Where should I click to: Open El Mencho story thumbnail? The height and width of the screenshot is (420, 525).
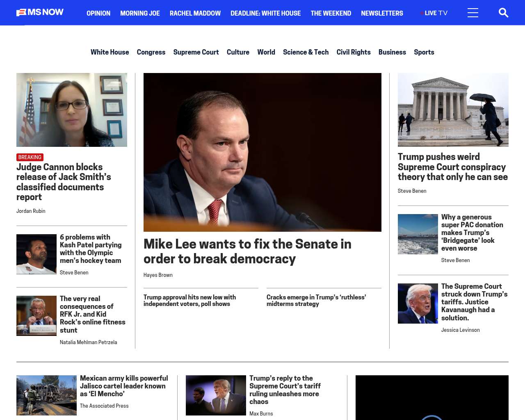tap(46, 395)
